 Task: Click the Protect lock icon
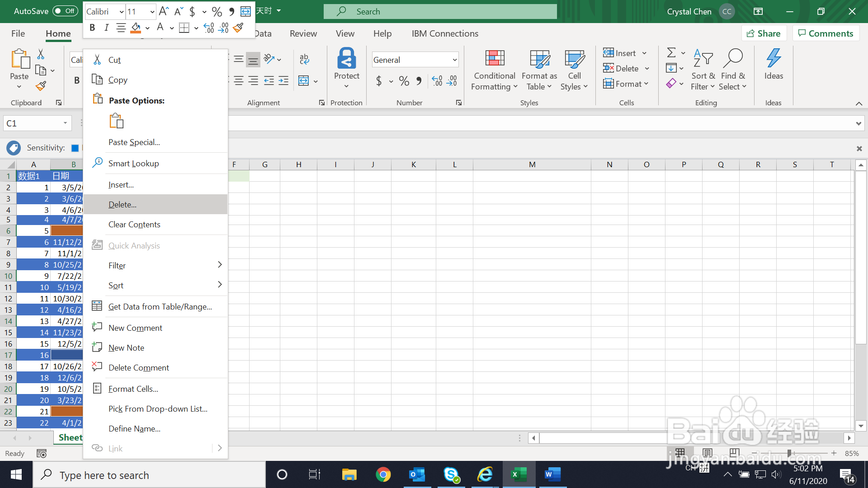347,59
